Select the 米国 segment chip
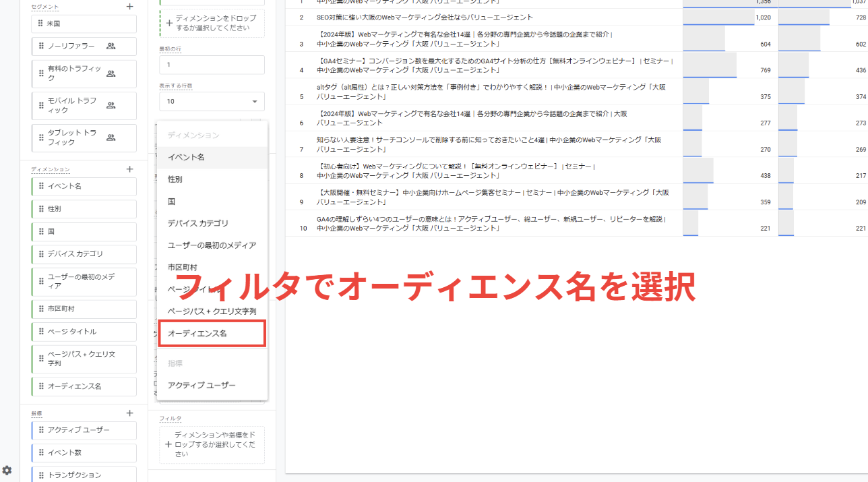The height and width of the screenshot is (482, 868). click(x=84, y=24)
